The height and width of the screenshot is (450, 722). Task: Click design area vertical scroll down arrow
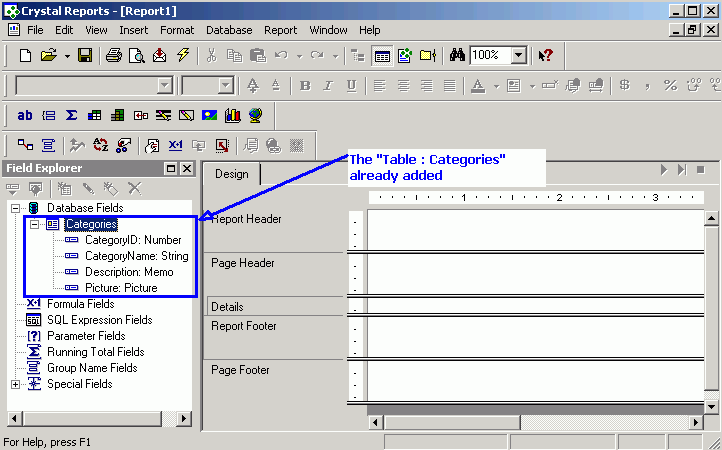(711, 407)
